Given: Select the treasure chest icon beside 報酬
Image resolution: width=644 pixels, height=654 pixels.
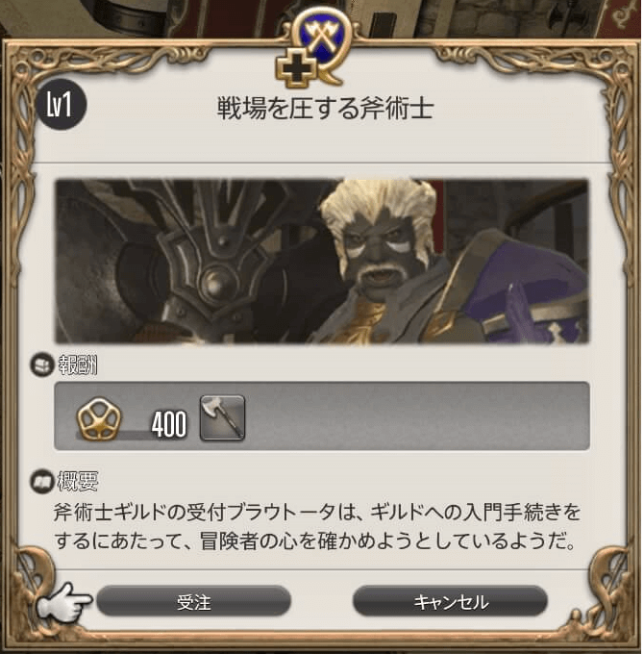Looking at the screenshot, I should coord(42,365).
